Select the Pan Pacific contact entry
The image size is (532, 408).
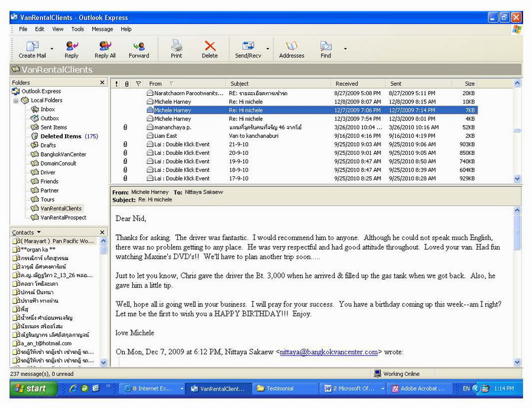tap(53, 241)
